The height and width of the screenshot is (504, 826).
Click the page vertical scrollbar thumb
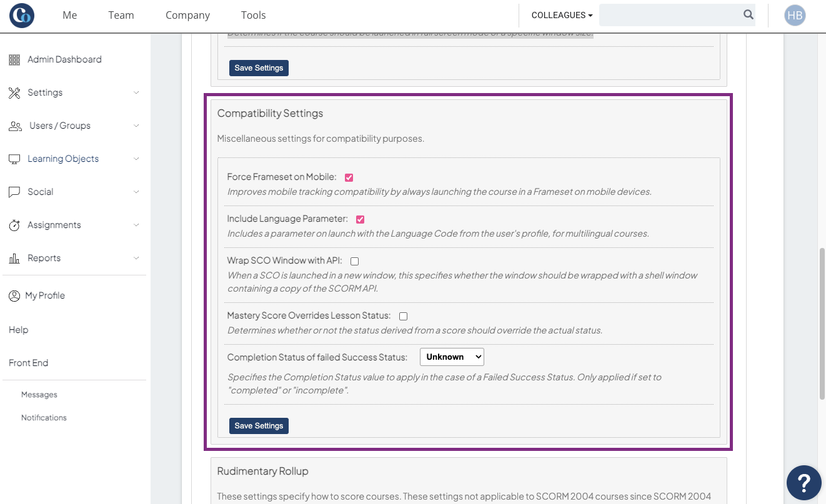pyautogui.click(x=822, y=324)
